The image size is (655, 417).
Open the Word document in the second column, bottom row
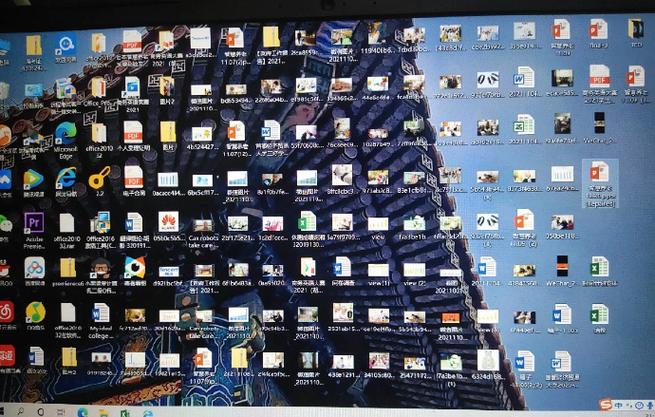point(36,356)
